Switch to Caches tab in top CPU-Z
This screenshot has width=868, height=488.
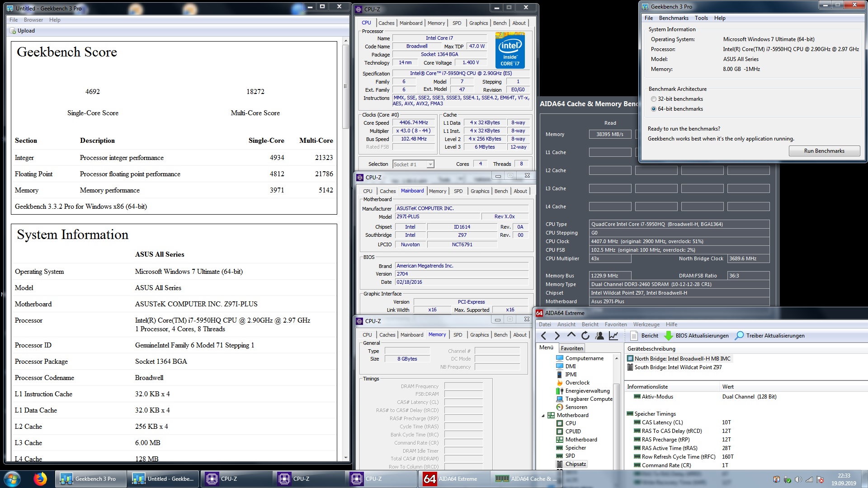click(x=386, y=23)
